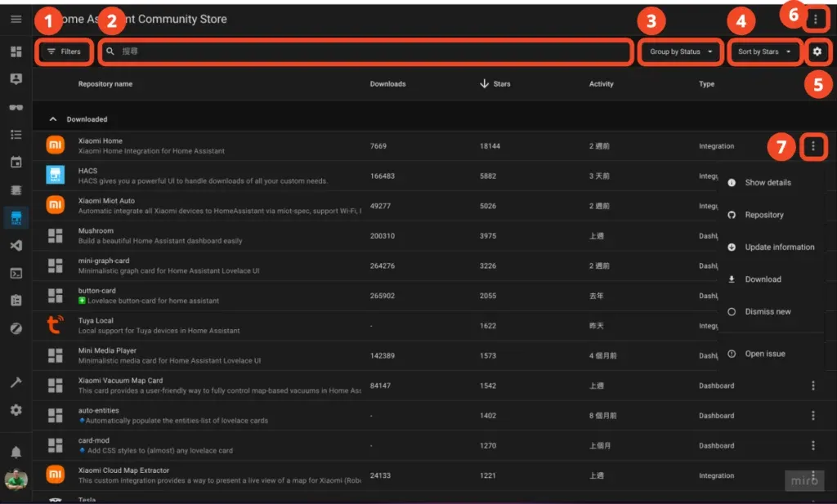Click the repository search field
Image resolution: width=837 pixels, height=504 pixels.
click(x=368, y=51)
